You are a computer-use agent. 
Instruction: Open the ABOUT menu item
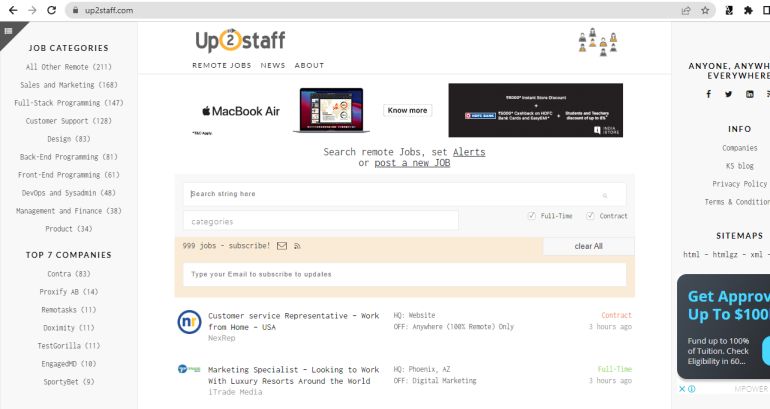point(309,66)
